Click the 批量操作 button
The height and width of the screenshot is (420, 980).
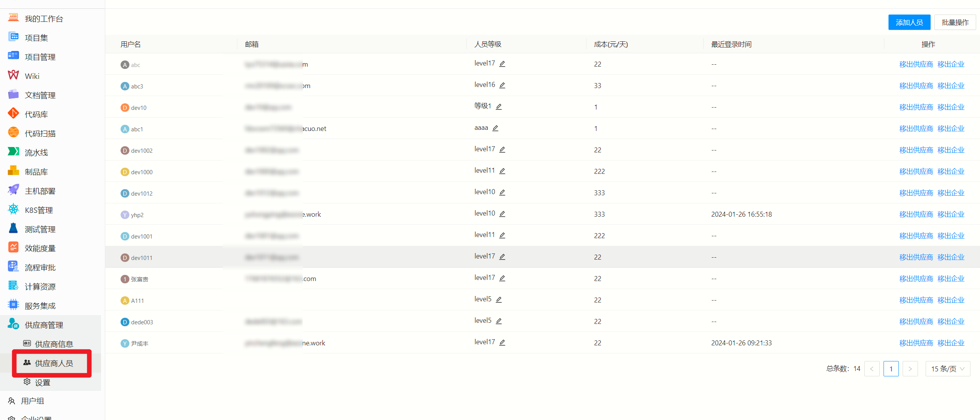point(955,23)
